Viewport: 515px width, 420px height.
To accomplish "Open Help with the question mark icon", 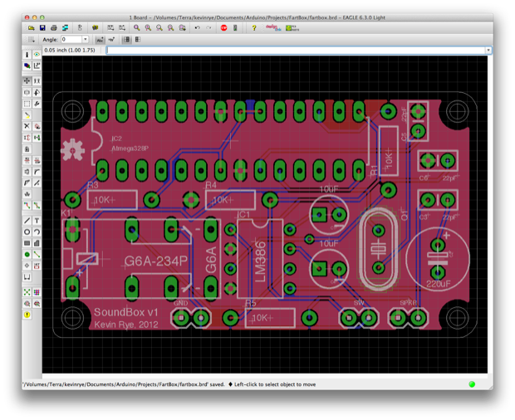I will 254,28.
